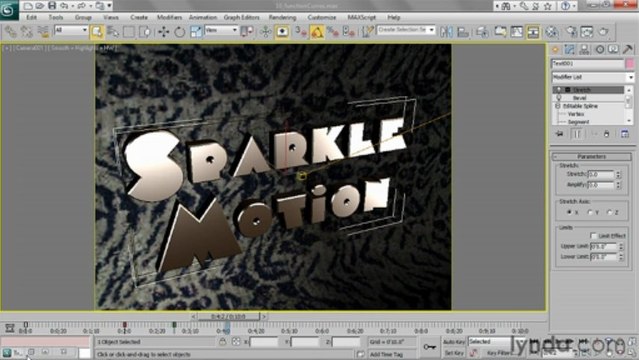The height and width of the screenshot is (360, 639).
Task: Select the Y Stretch Axis radio
Action: click(589, 212)
